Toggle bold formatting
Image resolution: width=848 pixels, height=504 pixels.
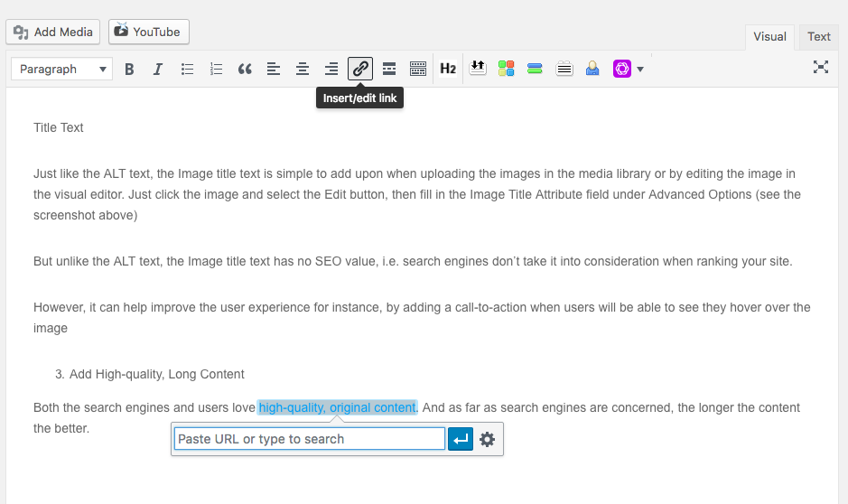(x=129, y=70)
